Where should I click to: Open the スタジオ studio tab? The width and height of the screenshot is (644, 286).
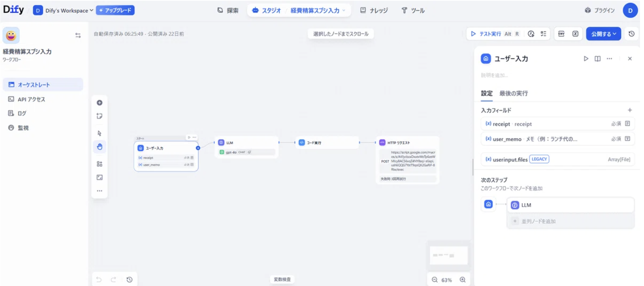pyautogui.click(x=267, y=11)
